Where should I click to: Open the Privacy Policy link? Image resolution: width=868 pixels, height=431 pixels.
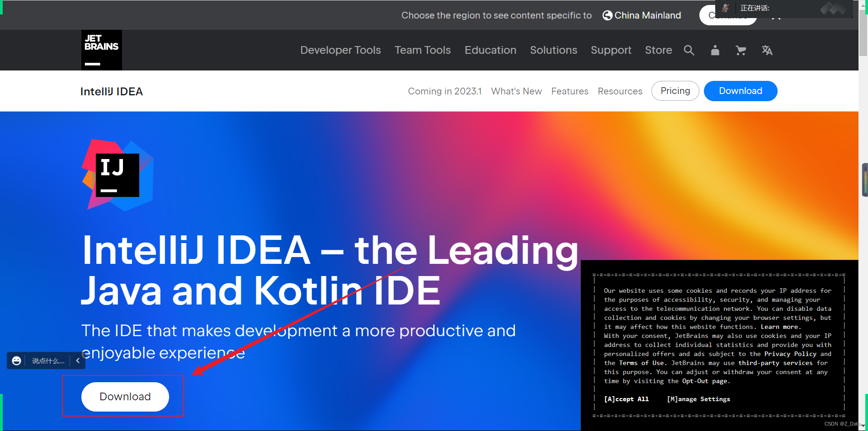coord(790,354)
